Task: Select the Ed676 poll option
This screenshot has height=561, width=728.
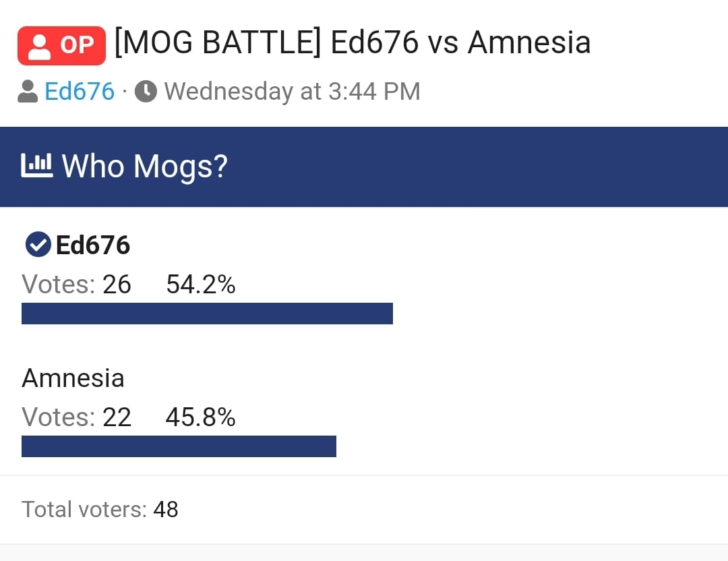Action: (92, 245)
